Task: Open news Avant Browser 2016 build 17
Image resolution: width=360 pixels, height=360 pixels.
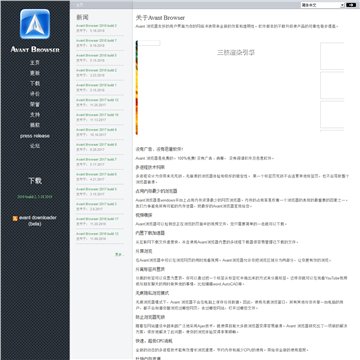Action: pos(97,219)
